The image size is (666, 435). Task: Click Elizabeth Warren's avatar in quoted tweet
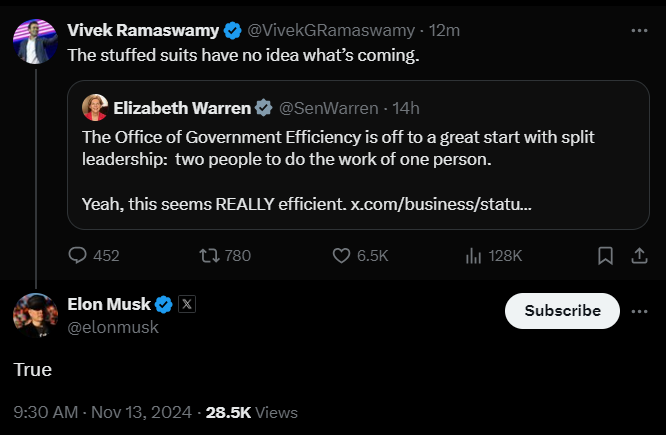pyautogui.click(x=95, y=107)
